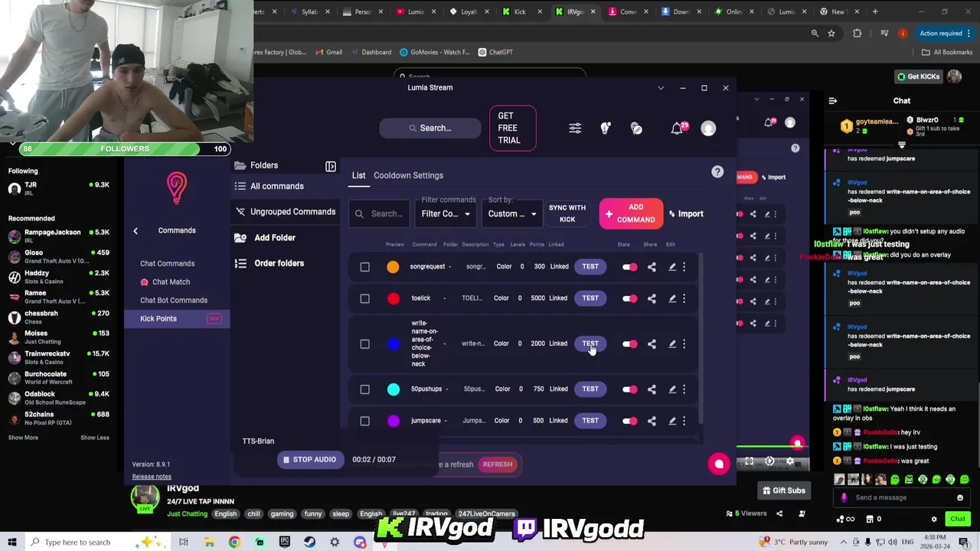
Task: Open the Filter commands dropdown
Action: coord(446,214)
